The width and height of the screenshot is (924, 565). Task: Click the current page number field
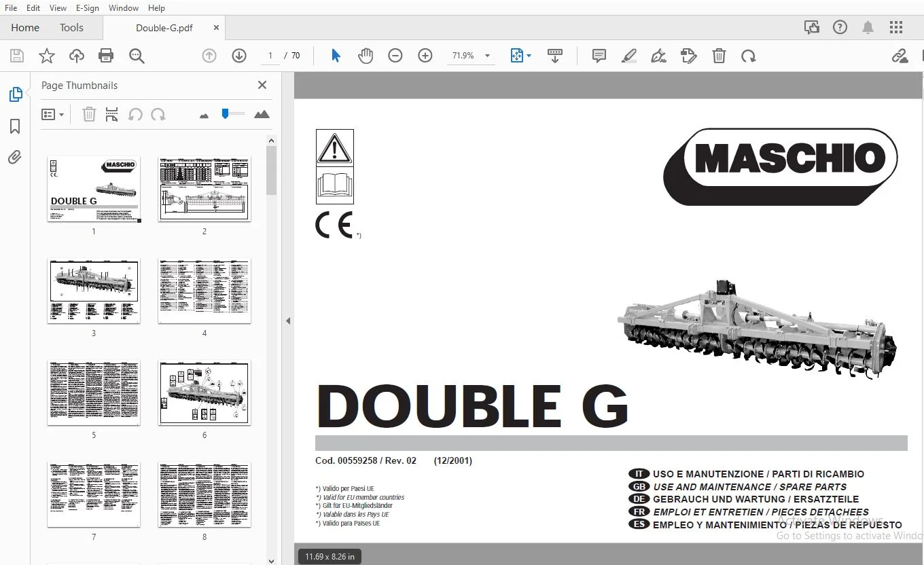coord(270,56)
